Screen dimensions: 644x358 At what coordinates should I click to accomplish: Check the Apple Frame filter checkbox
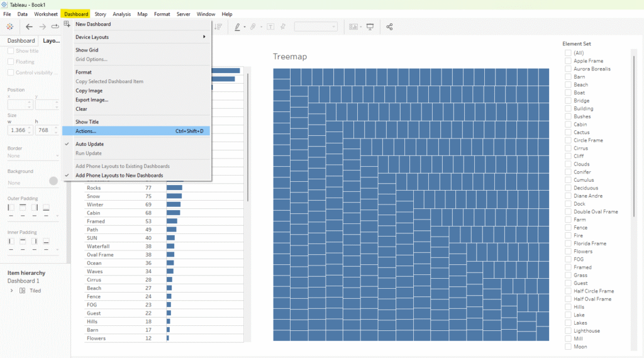tap(568, 61)
